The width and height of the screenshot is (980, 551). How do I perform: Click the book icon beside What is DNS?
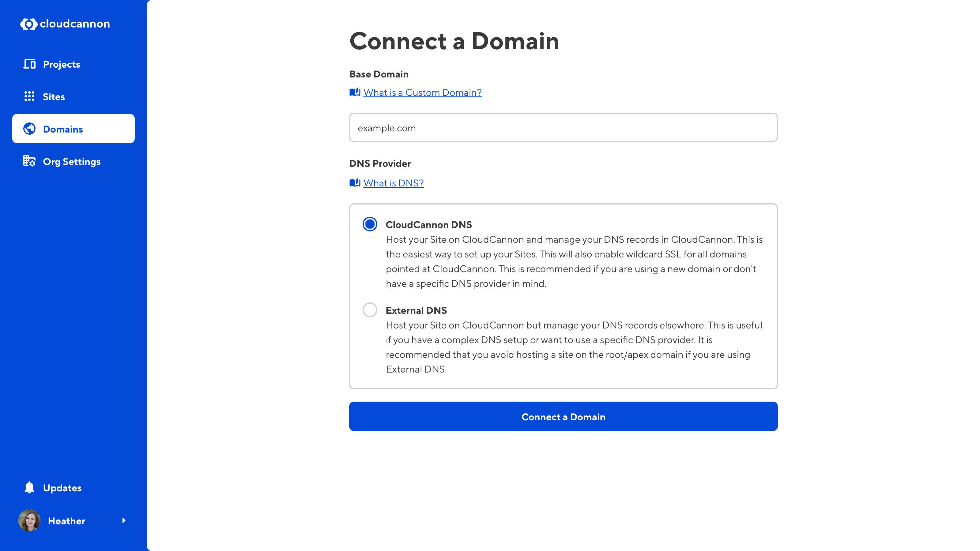point(355,183)
